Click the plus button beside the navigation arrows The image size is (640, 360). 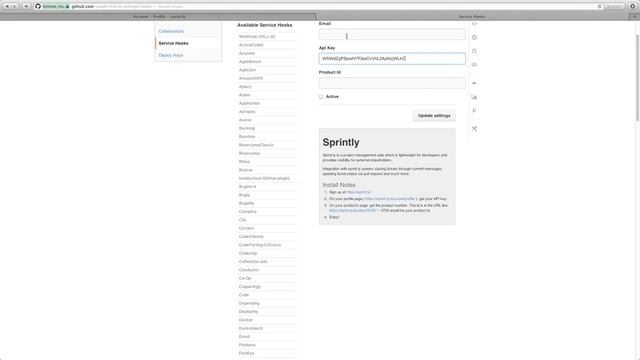pos(26,7)
